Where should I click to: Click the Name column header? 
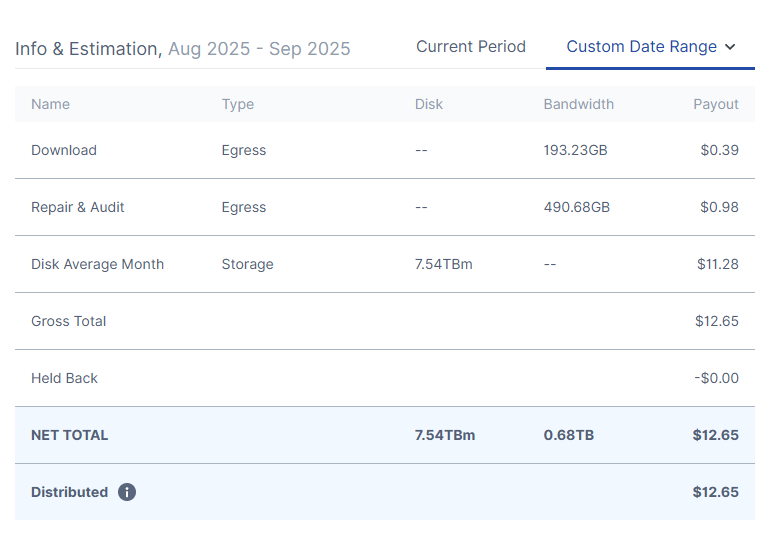[x=50, y=104]
